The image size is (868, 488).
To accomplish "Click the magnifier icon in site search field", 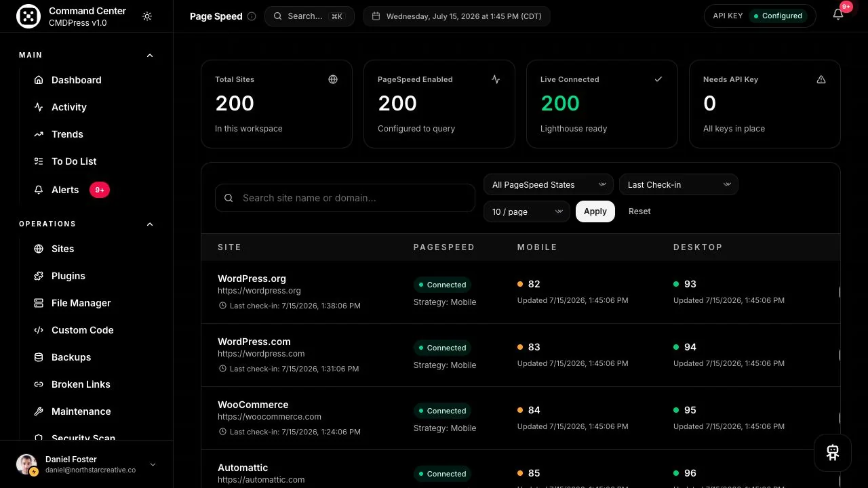I will 229,198.
